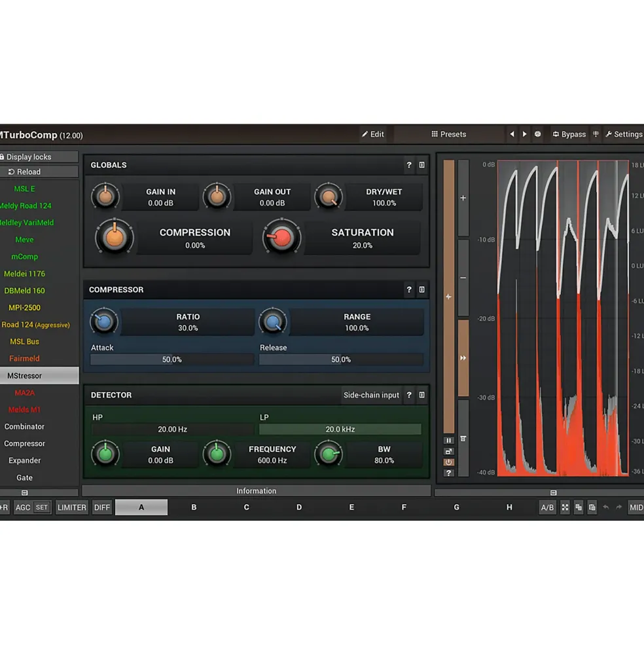This screenshot has height=645, width=644.
Task: Click randomize dice icon in title bar
Action: pyautogui.click(x=537, y=134)
